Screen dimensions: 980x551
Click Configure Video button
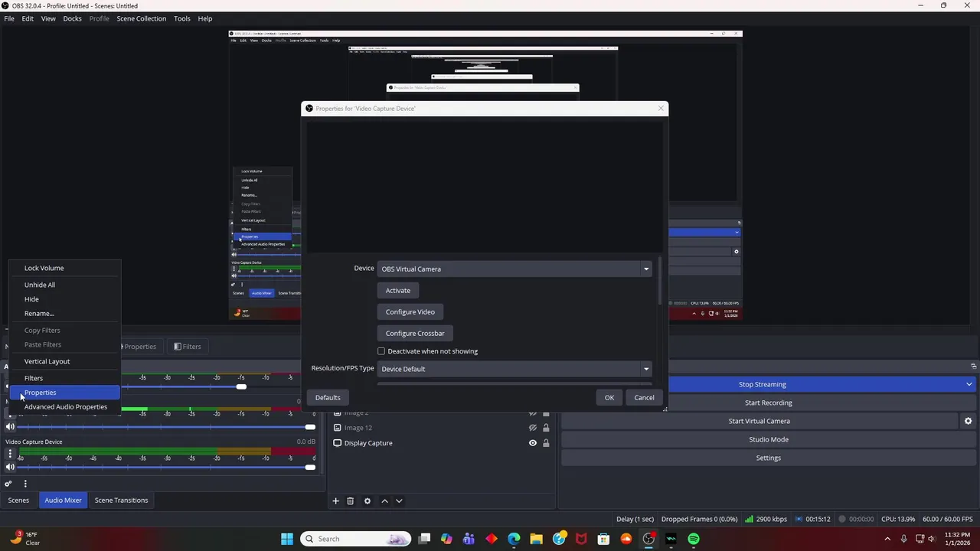[410, 312]
